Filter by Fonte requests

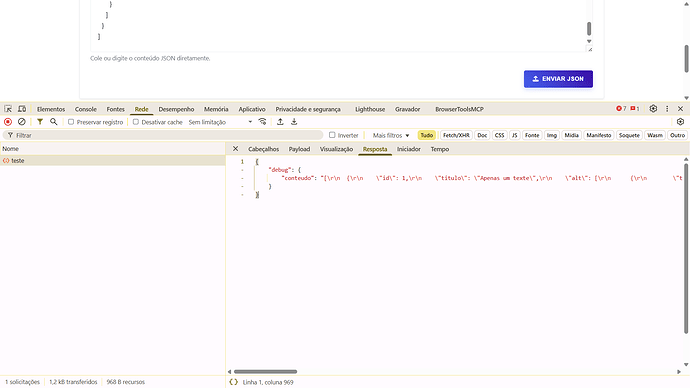pyautogui.click(x=532, y=135)
